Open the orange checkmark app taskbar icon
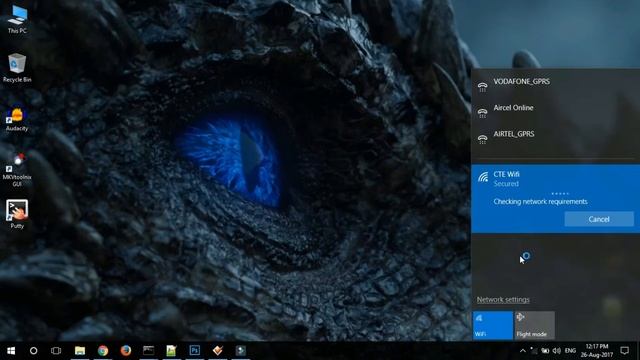The width and height of the screenshot is (640, 360). (218, 351)
